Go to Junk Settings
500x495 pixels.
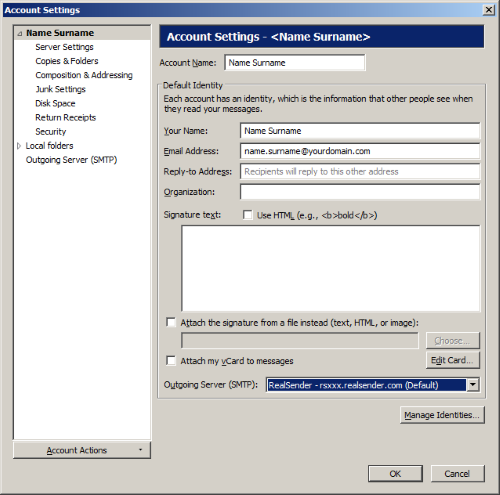pos(61,89)
